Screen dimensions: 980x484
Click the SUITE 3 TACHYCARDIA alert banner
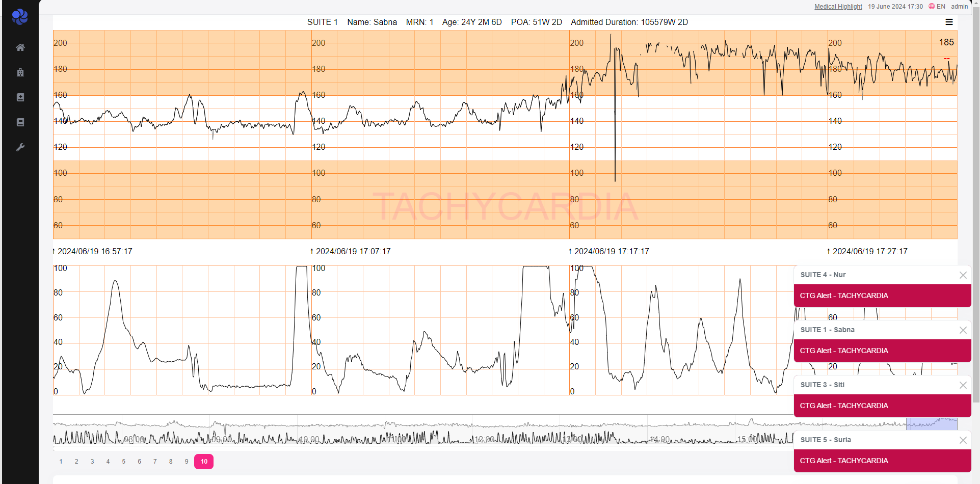pos(882,406)
